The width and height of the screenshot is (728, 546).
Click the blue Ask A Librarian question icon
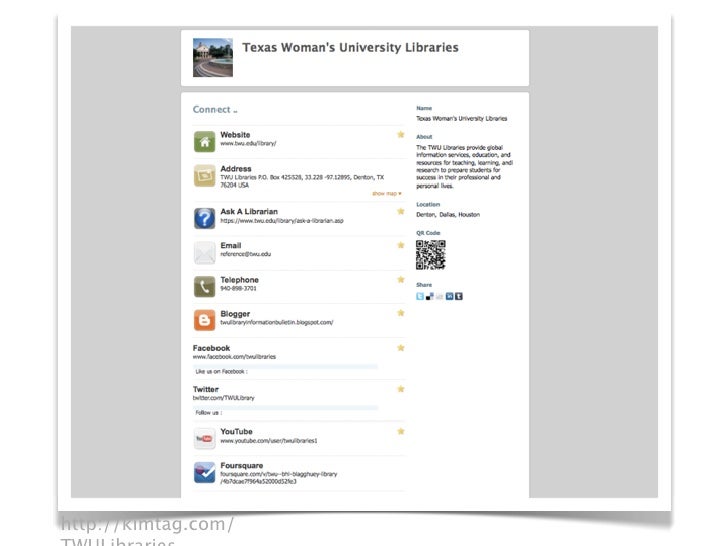point(204,218)
